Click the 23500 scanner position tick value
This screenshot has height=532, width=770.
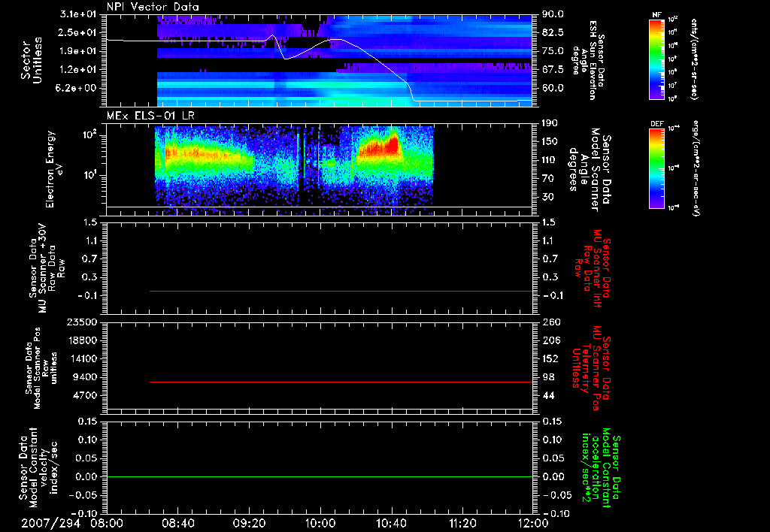pos(83,322)
